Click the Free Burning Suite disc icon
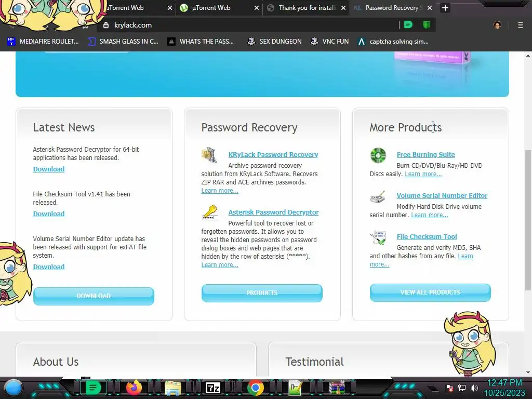 [x=378, y=155]
